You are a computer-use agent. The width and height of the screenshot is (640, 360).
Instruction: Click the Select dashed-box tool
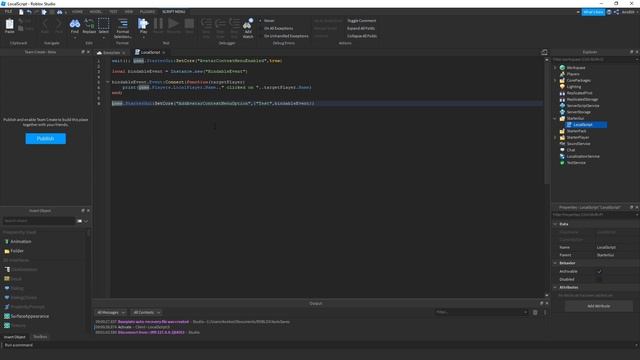point(104,25)
